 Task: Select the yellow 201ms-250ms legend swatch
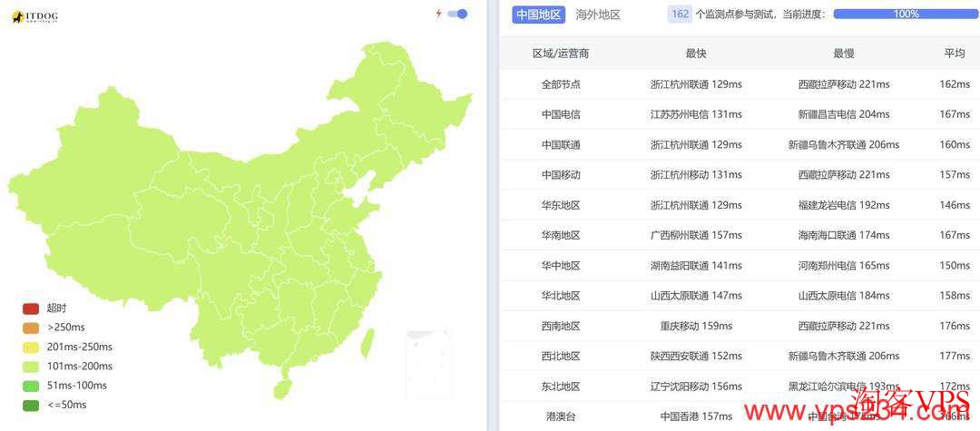click(x=31, y=348)
